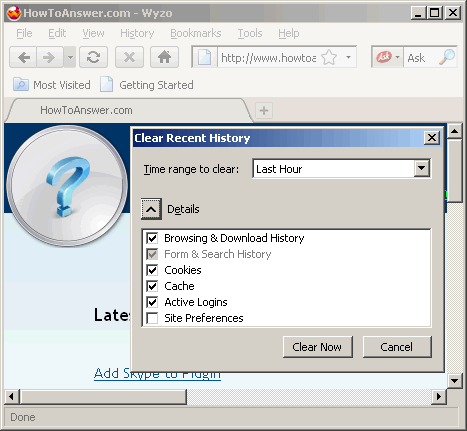Click the horizontal scrollbar right arrow
The height and width of the screenshot is (431, 467).
pyautogui.click(x=439, y=396)
